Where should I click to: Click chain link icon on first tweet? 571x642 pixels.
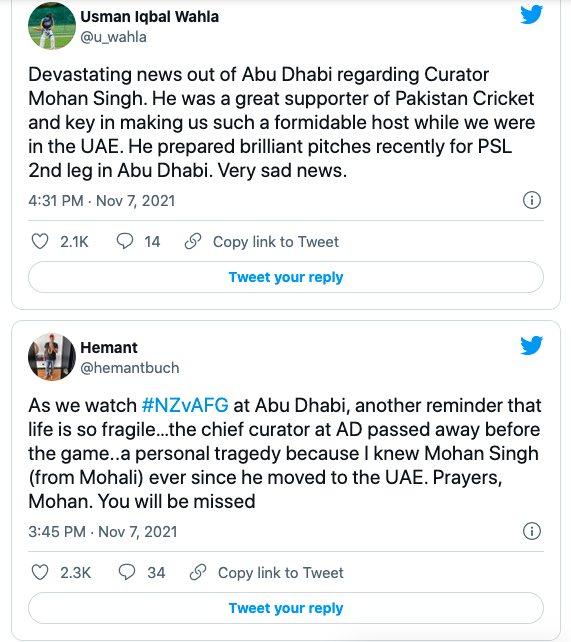(x=193, y=241)
